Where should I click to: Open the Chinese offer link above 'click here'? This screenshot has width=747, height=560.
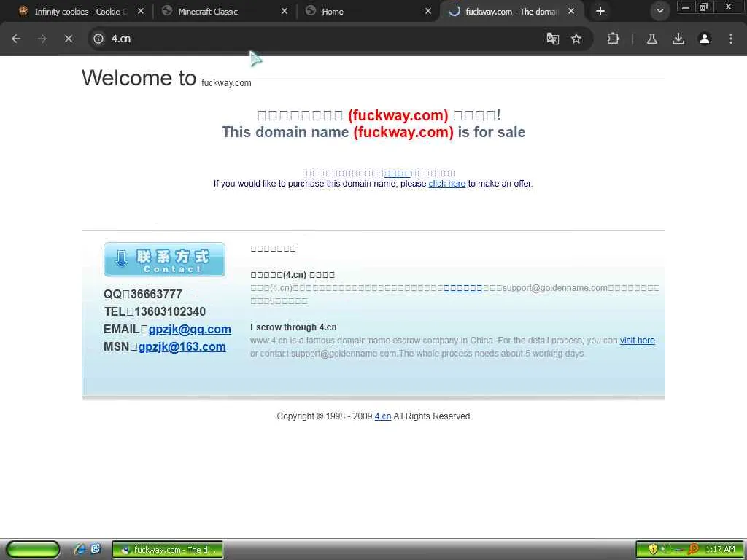coord(398,174)
